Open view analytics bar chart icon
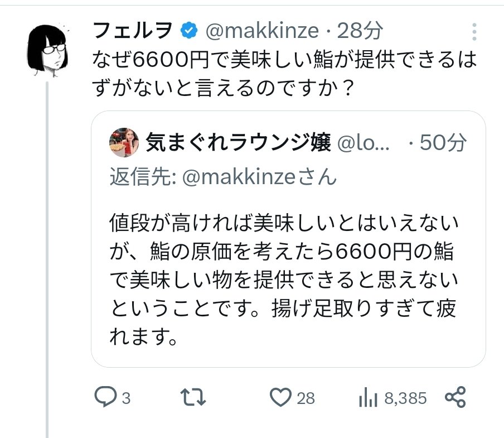This screenshot has height=438, width=504. [369, 397]
